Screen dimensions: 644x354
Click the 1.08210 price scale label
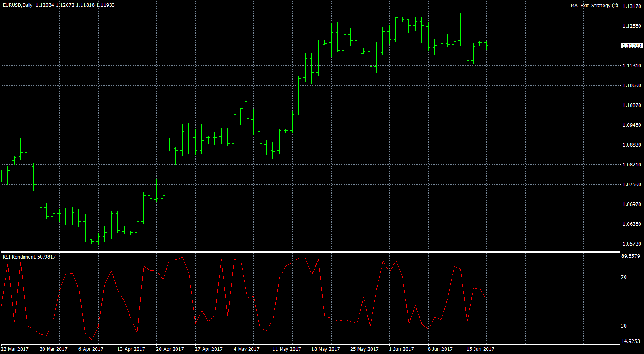(631, 165)
